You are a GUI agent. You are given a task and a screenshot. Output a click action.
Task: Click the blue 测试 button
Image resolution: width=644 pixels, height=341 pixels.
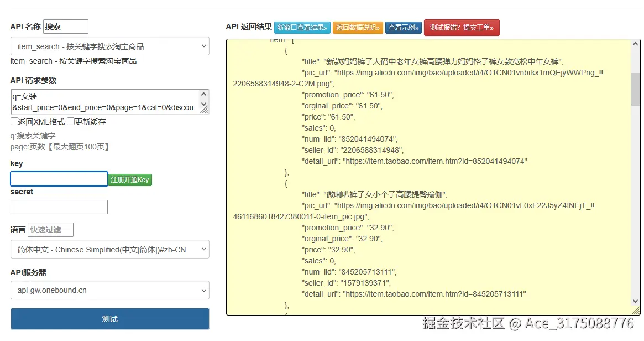coord(109,319)
